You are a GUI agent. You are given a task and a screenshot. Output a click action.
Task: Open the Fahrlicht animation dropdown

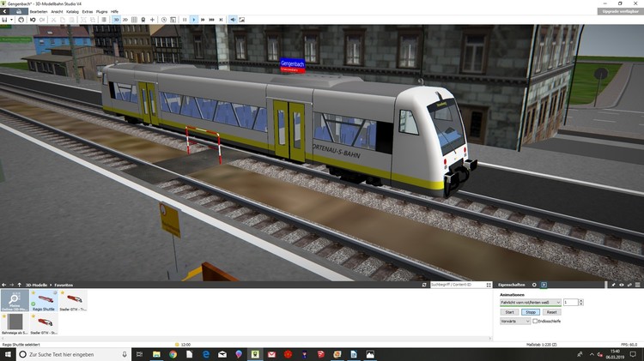point(531,303)
